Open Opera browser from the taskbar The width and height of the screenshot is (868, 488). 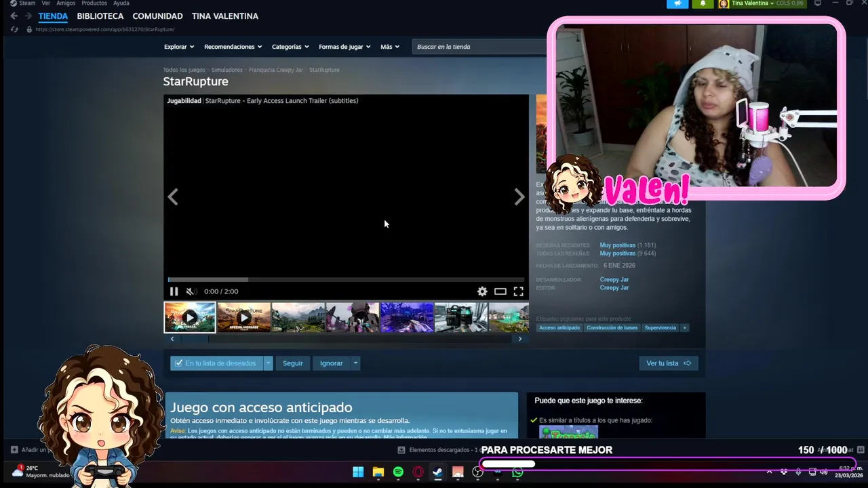coord(418,472)
